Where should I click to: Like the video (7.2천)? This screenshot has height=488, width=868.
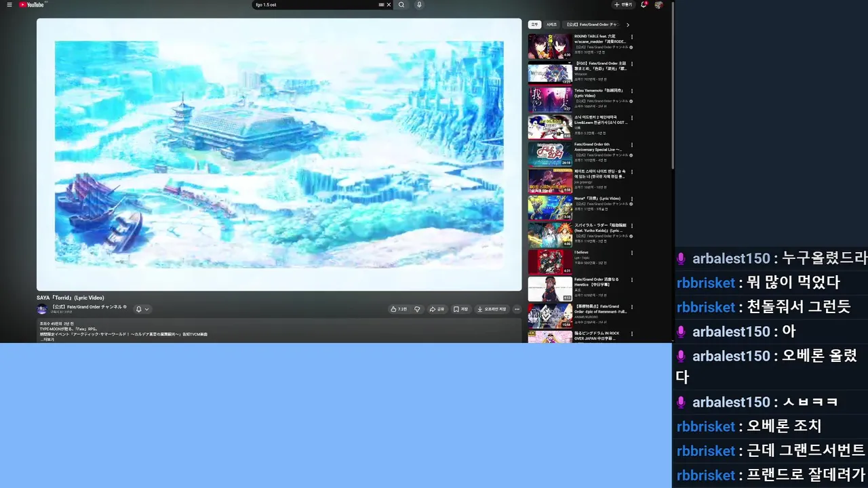(398, 309)
